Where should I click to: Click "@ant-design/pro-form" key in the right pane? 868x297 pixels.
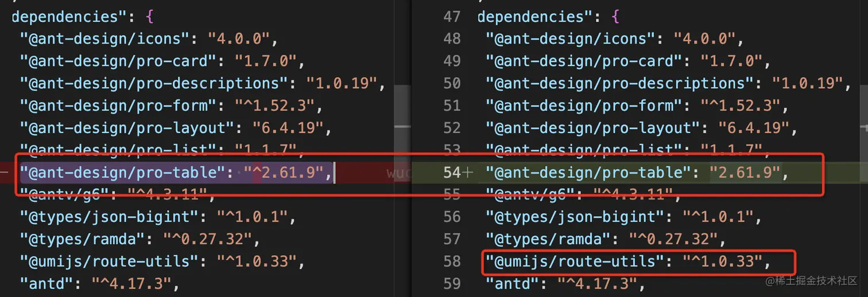click(584, 105)
